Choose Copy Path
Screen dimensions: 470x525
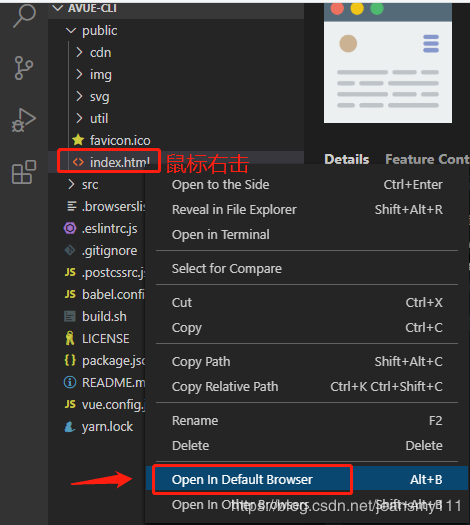[307, 362]
